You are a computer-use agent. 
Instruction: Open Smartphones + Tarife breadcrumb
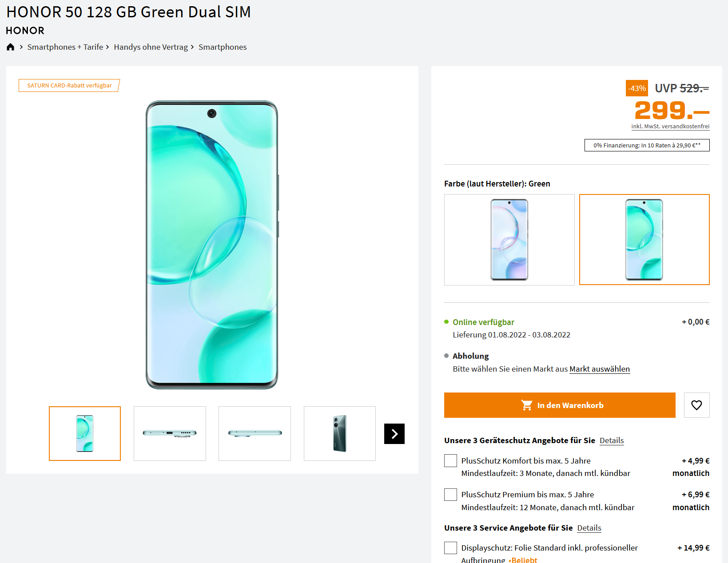pyautogui.click(x=65, y=47)
